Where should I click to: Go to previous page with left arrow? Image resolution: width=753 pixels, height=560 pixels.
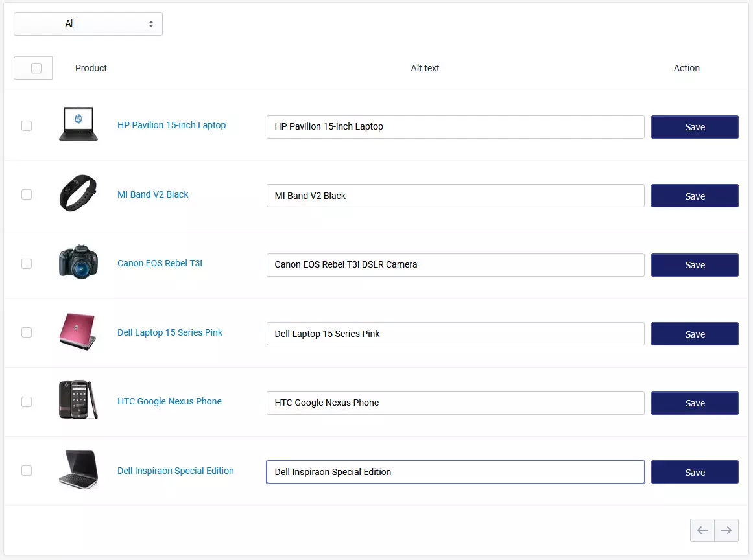coord(702,530)
